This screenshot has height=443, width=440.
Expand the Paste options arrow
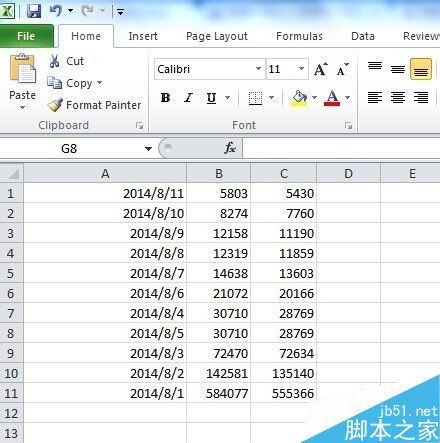coord(22,107)
